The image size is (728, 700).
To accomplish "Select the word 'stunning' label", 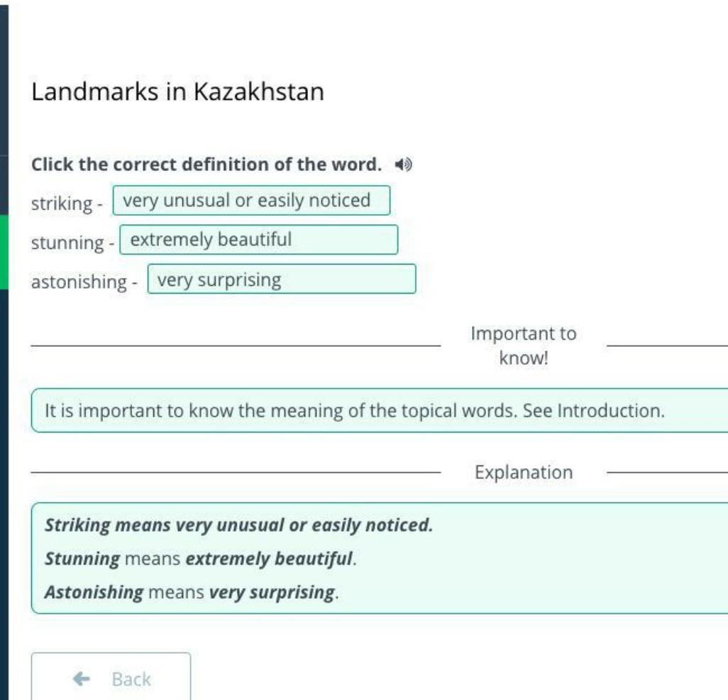I will click(67, 243).
